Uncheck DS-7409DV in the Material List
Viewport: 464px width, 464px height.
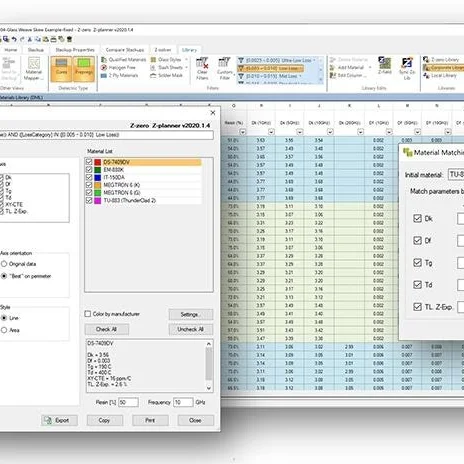[89, 162]
